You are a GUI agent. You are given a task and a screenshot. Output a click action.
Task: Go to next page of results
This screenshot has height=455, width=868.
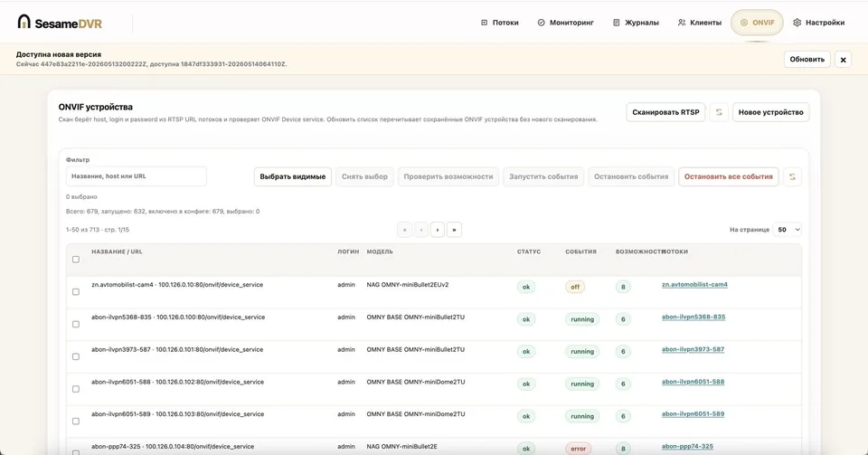pos(438,230)
